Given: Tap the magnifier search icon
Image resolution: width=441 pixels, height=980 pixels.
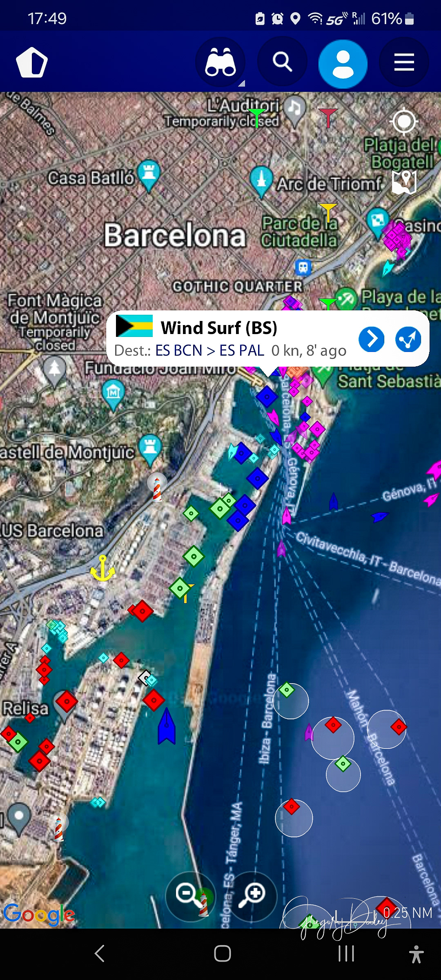Looking at the screenshot, I should point(282,62).
